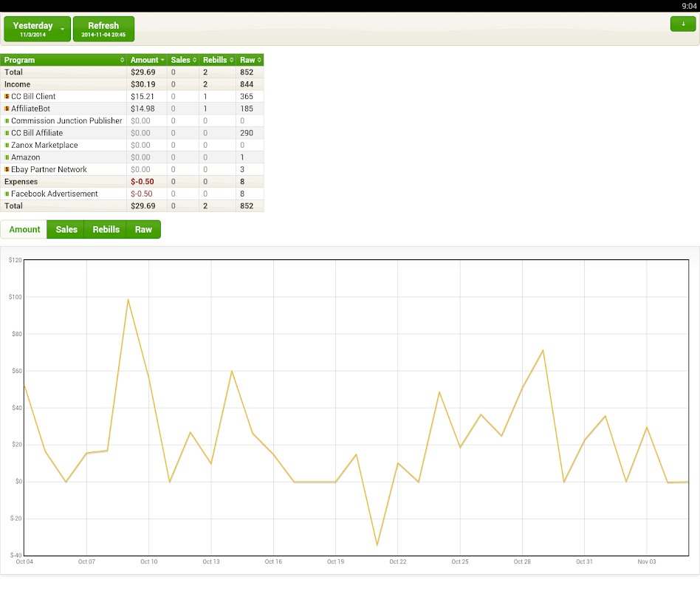Click the green icon beside Facebook Advertisement
Viewport: 700px width, 591px height.
coord(7,194)
